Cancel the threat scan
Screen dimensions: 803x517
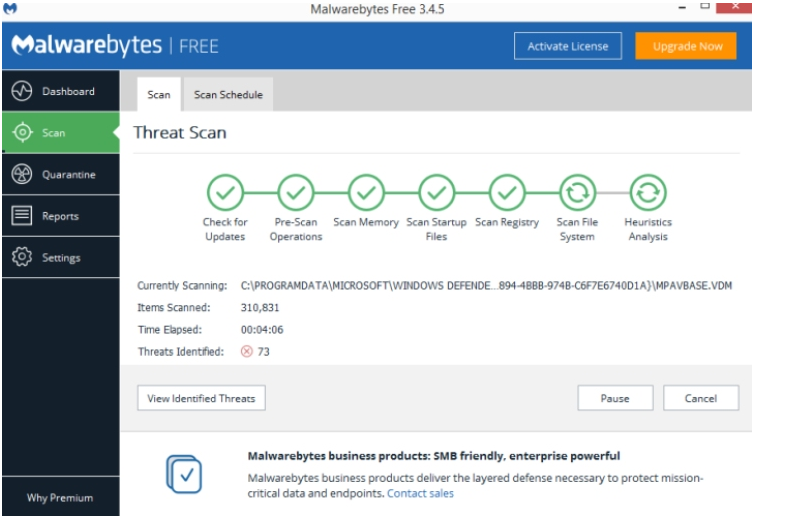click(x=701, y=398)
